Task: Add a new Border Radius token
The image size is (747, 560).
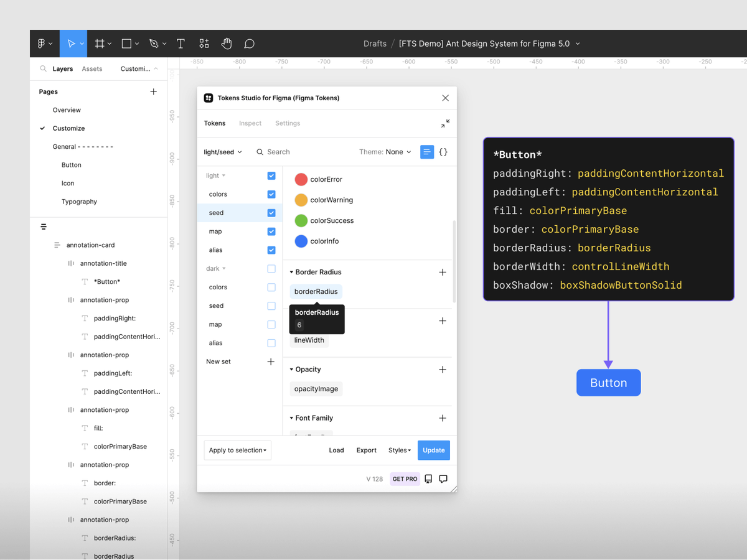Action: [443, 272]
